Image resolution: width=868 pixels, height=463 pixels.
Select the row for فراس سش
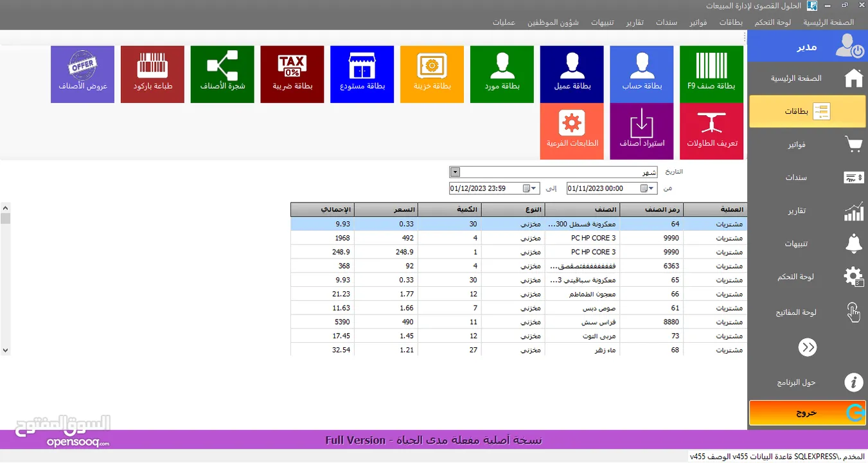pos(518,322)
